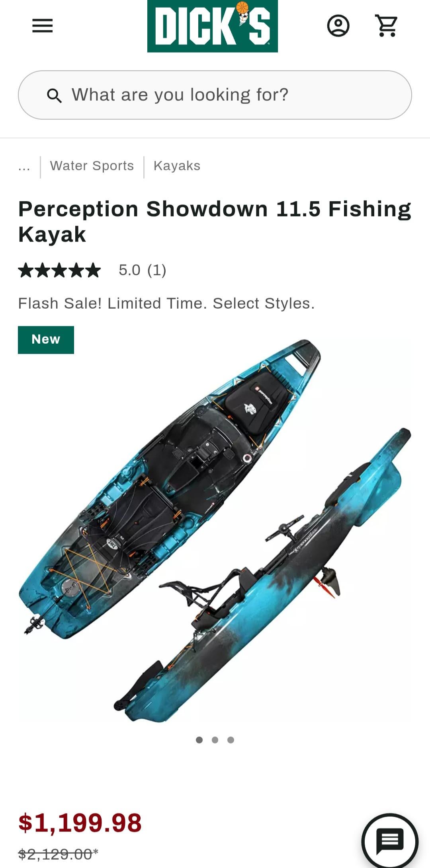The image size is (430, 868).
Task: Tap the Flash Sale promotion text
Action: (x=166, y=304)
